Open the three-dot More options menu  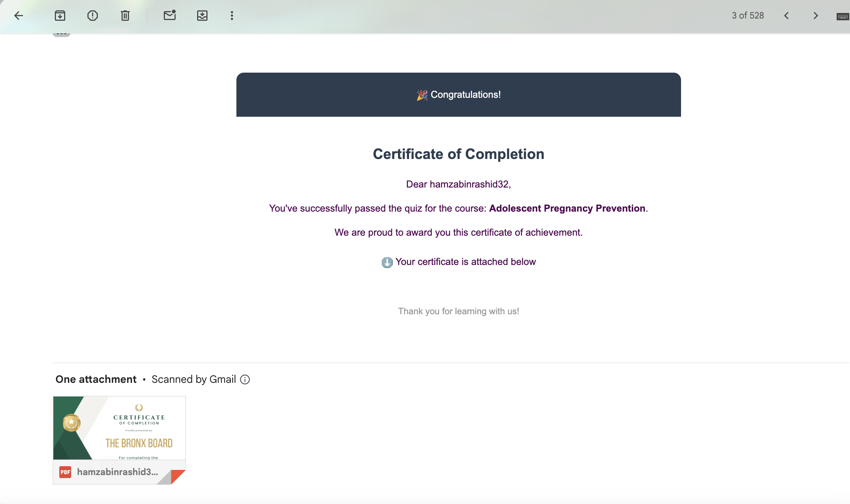pos(232,16)
